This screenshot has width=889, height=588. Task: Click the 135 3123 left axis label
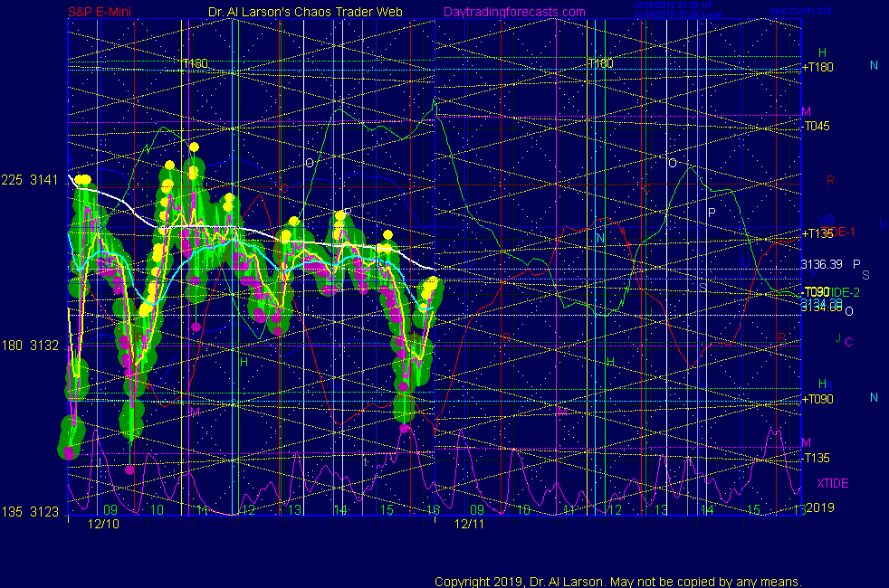(x=30, y=512)
